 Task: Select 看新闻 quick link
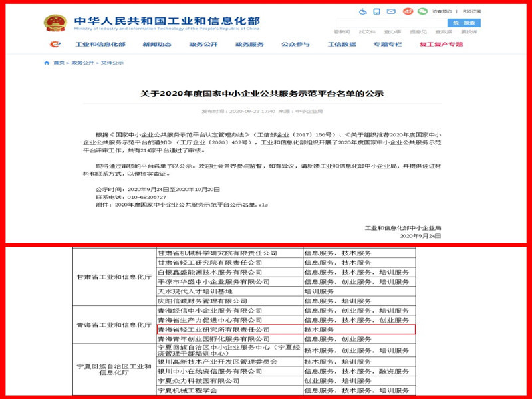coord(342,32)
